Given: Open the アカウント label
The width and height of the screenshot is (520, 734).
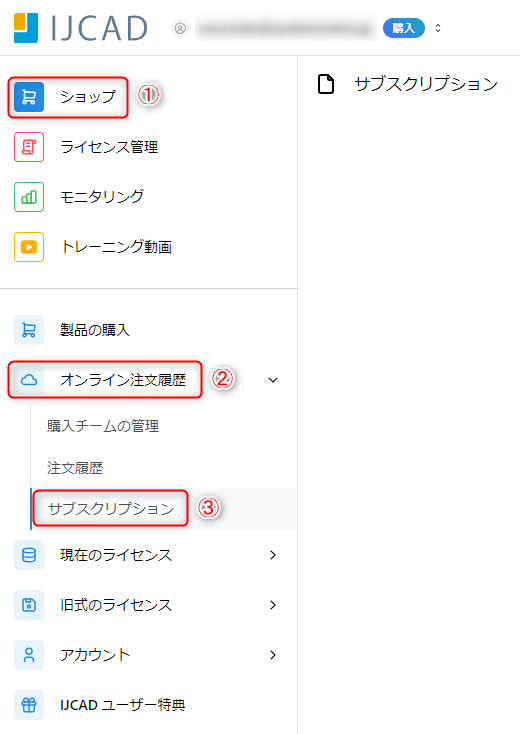Looking at the screenshot, I should point(95,655).
